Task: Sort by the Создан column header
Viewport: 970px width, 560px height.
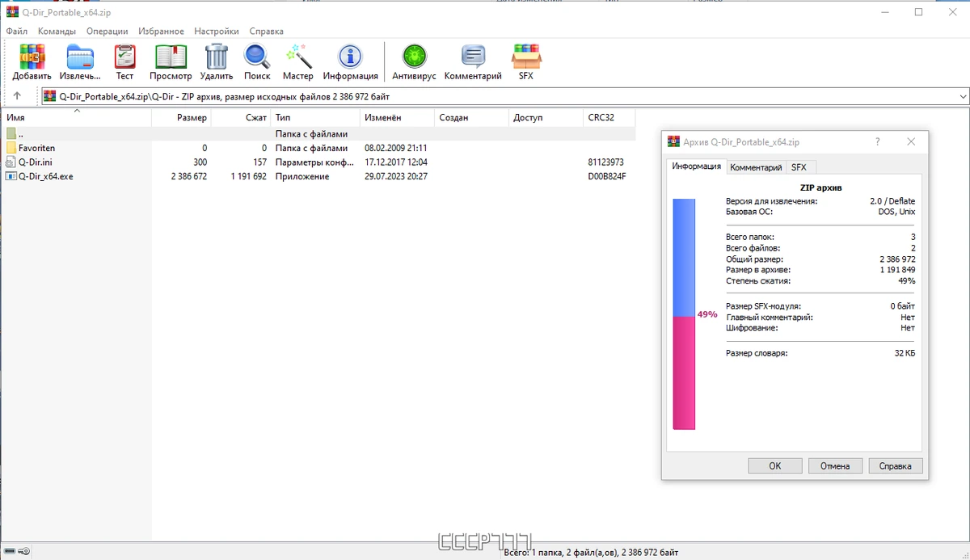Action: point(471,117)
